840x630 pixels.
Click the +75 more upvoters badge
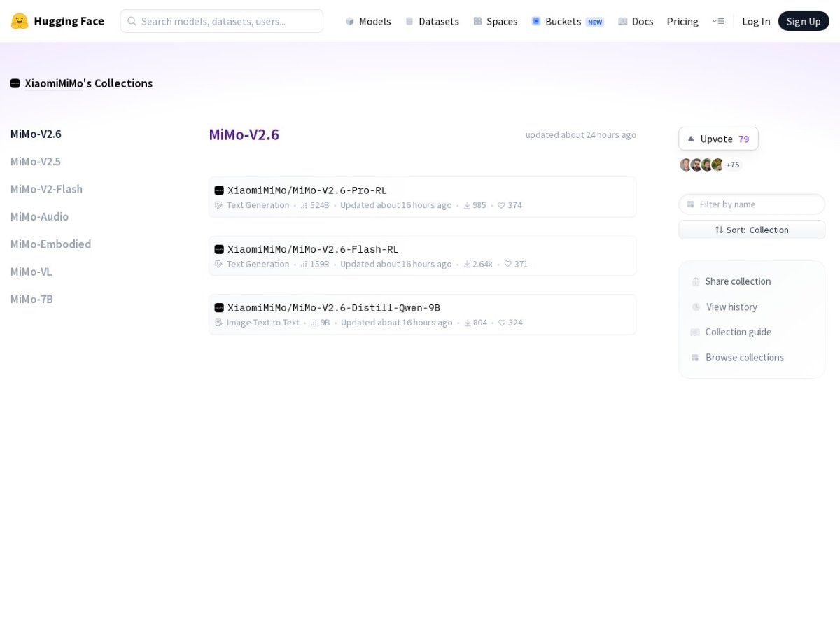tap(733, 164)
